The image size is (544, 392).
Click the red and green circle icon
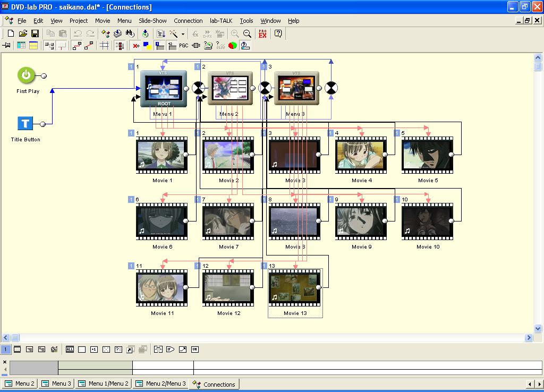[233, 46]
